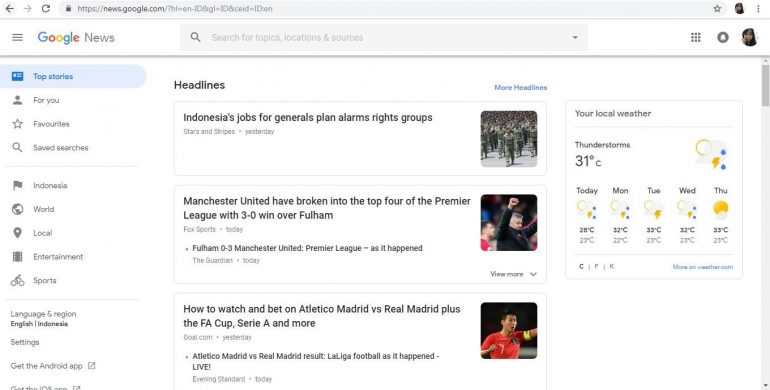Reload the current page

(x=46, y=8)
